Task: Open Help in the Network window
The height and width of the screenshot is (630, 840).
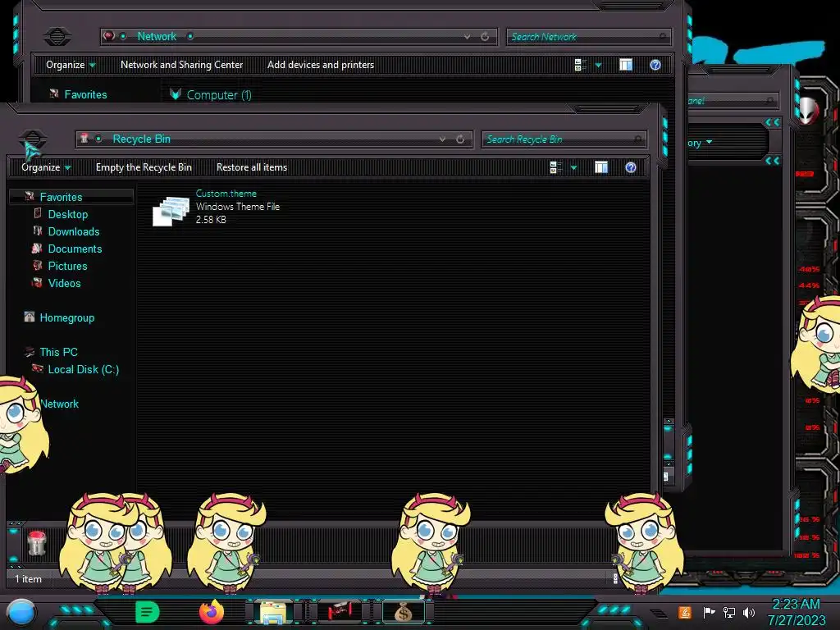Action: [x=655, y=65]
